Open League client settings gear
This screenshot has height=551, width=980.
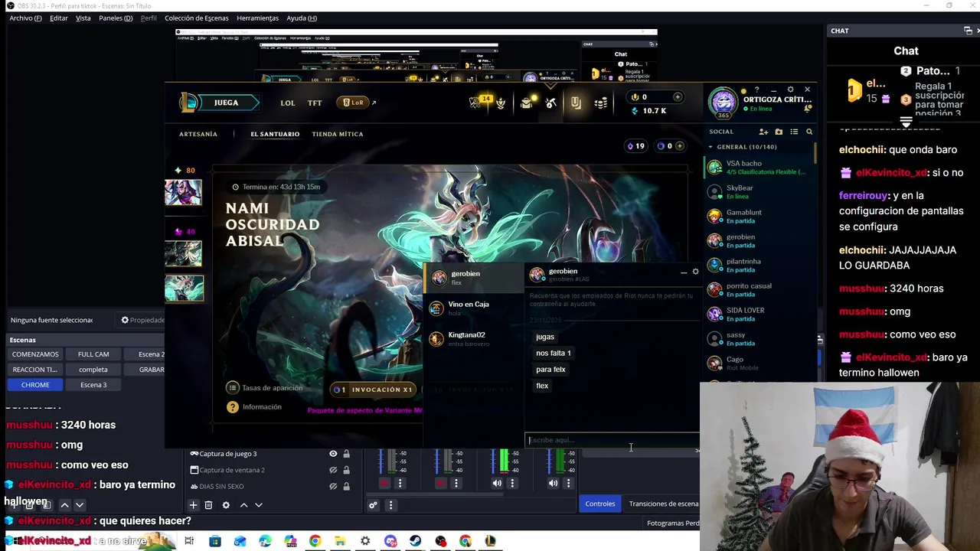point(790,90)
